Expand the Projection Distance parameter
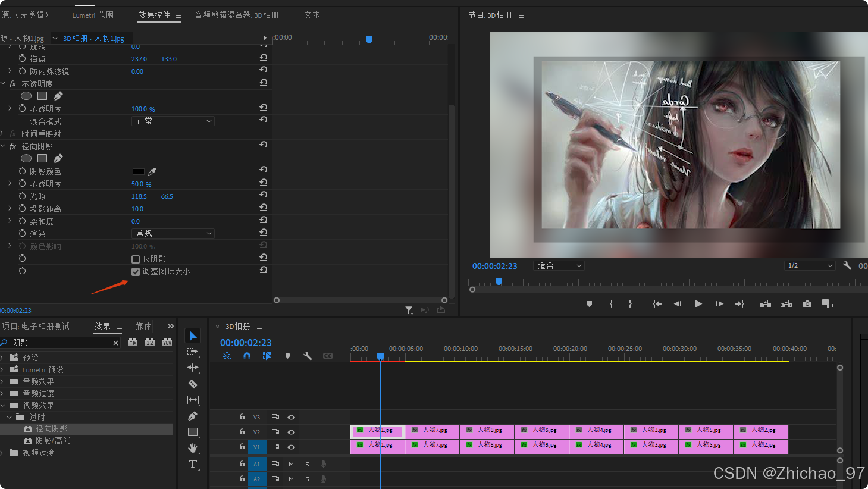The width and height of the screenshot is (868, 489). point(10,208)
